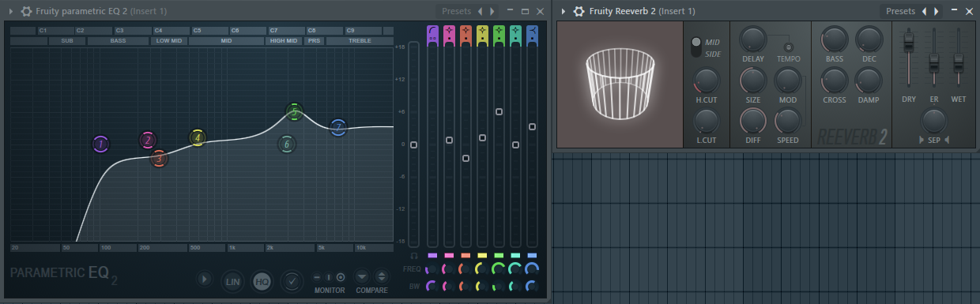Toggle band 1 purple enable indicator
Screen dimensions: 980x304
tap(432, 256)
